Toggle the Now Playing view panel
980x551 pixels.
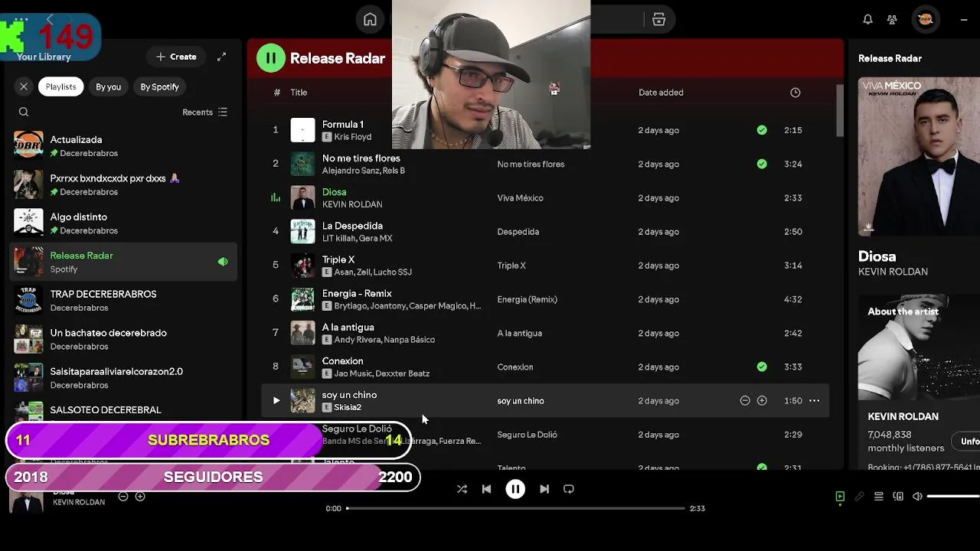coord(840,497)
